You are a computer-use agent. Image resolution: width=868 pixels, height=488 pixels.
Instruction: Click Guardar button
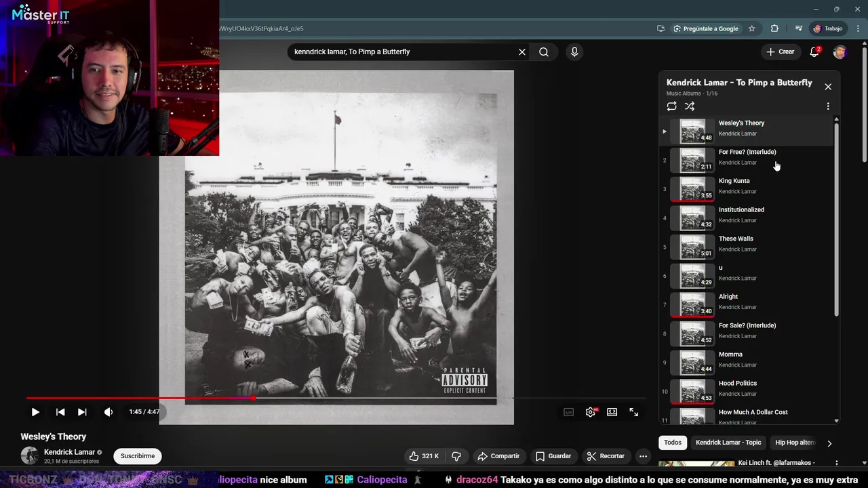pyautogui.click(x=553, y=456)
